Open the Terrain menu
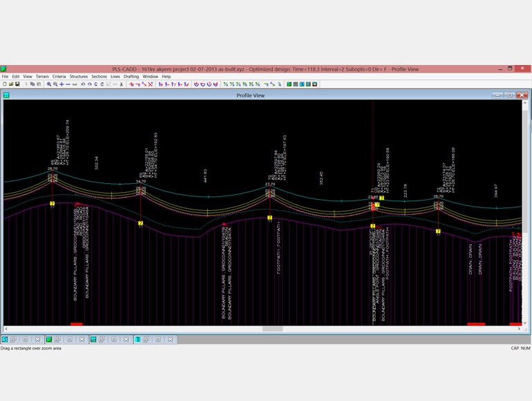The height and width of the screenshot is (401, 532). point(42,76)
